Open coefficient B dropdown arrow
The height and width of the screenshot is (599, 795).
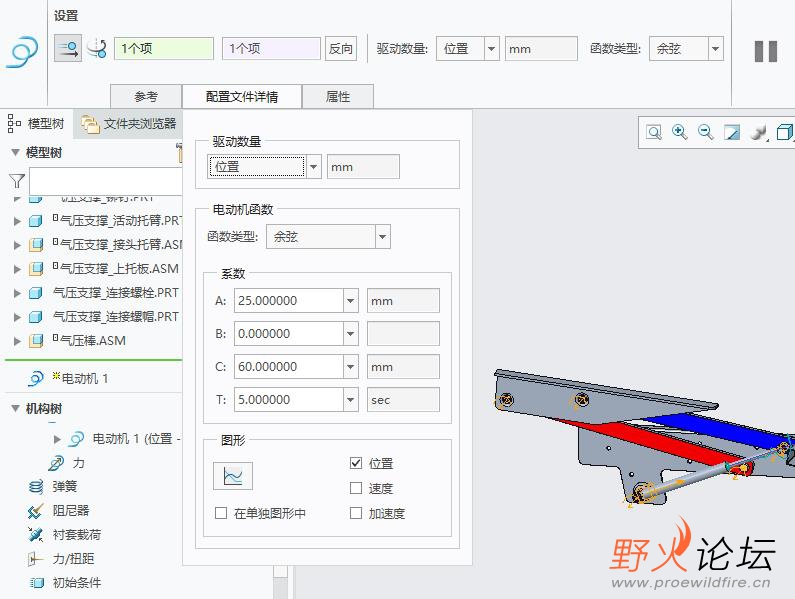click(350, 333)
